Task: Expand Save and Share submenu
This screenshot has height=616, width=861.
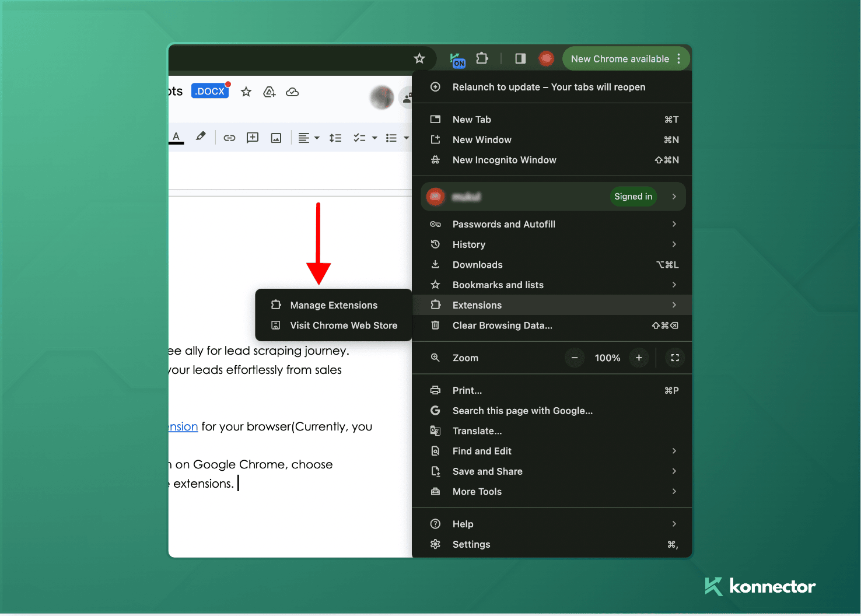Action: coord(552,471)
